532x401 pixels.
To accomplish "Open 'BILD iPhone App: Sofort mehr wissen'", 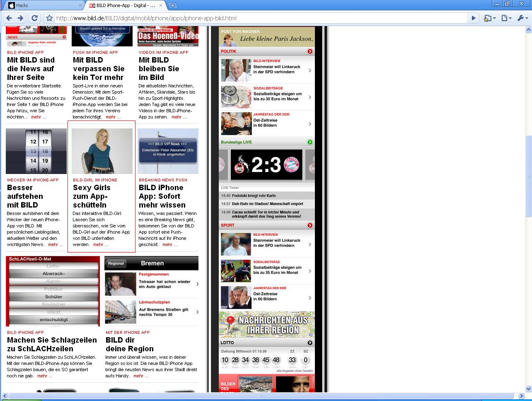I will [x=162, y=196].
